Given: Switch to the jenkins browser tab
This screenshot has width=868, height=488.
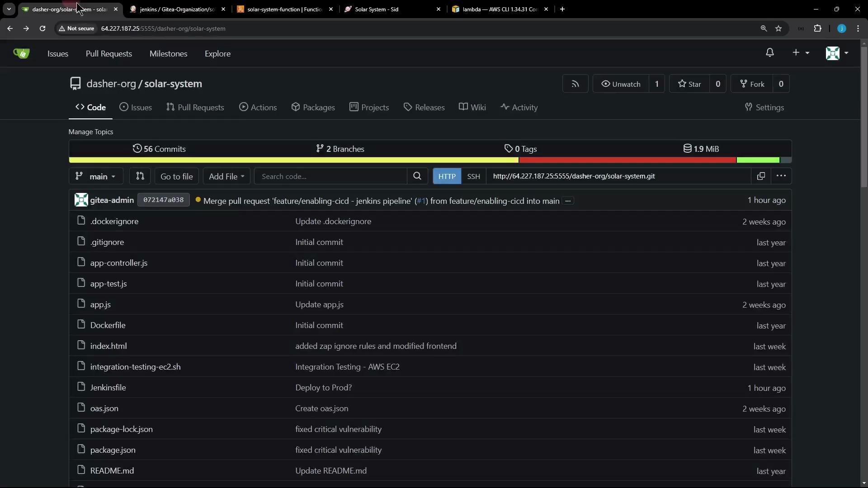Looking at the screenshot, I should pyautogui.click(x=177, y=9).
